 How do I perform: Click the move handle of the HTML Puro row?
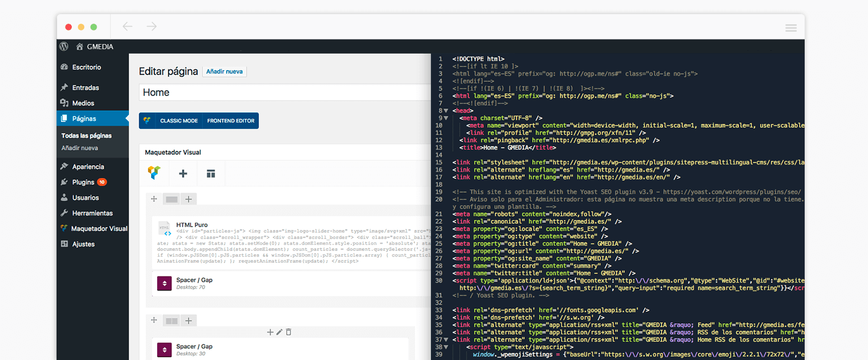tap(154, 198)
